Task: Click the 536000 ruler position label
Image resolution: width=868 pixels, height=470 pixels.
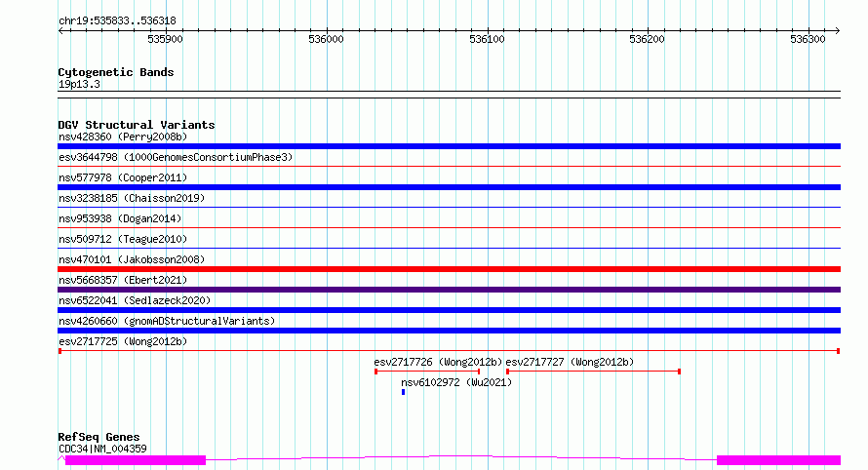Action: [326, 39]
